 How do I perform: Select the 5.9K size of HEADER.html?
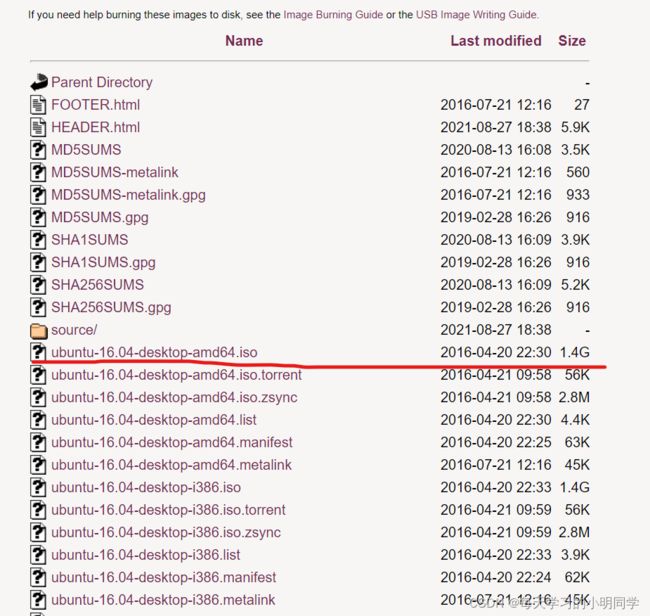575,127
